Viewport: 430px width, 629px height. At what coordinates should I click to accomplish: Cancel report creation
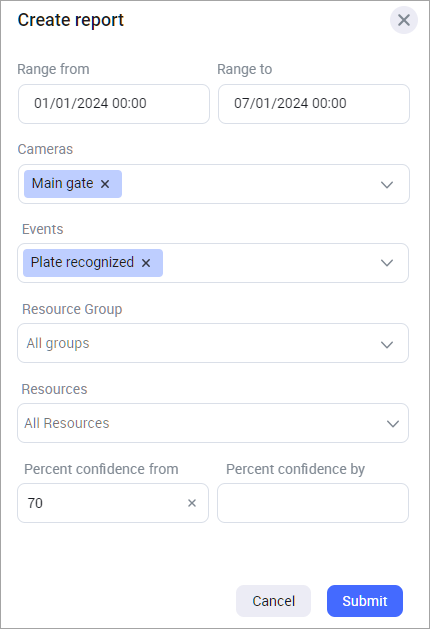tap(274, 601)
